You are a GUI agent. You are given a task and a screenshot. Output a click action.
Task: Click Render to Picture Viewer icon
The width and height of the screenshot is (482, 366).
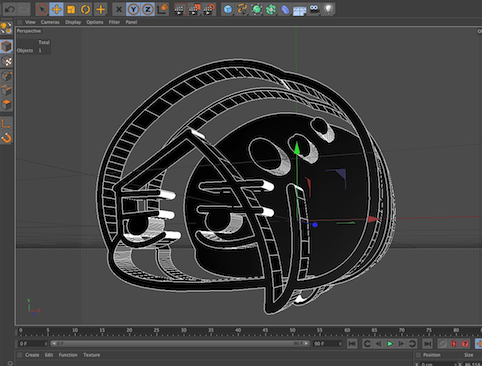[x=195, y=9]
